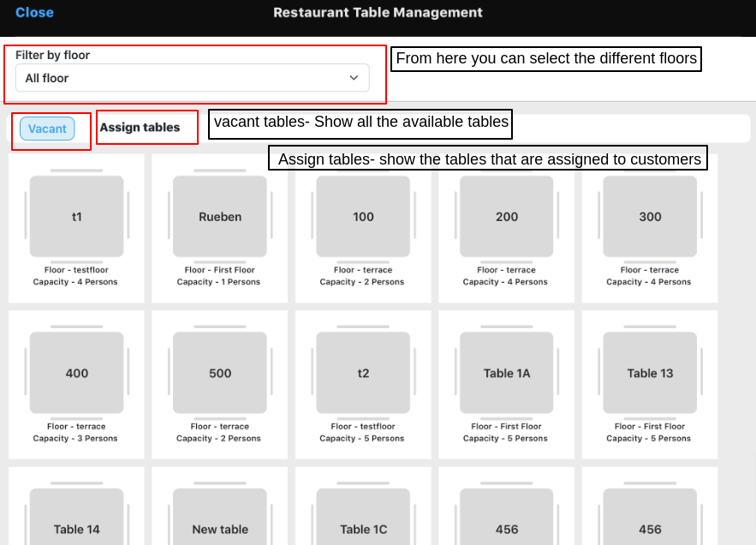Switch to the Assign tables tab

click(140, 128)
